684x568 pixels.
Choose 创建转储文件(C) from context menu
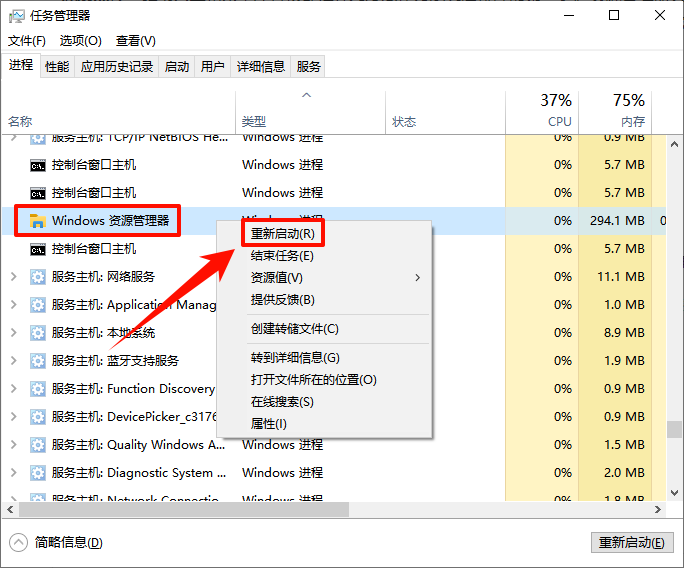click(x=294, y=328)
